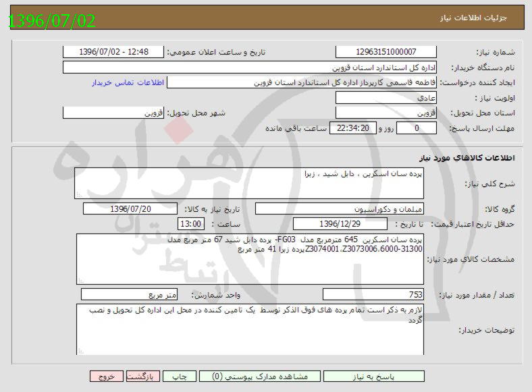
Task: Select the time field showing 13:00
Action: pyautogui.click(x=190, y=223)
